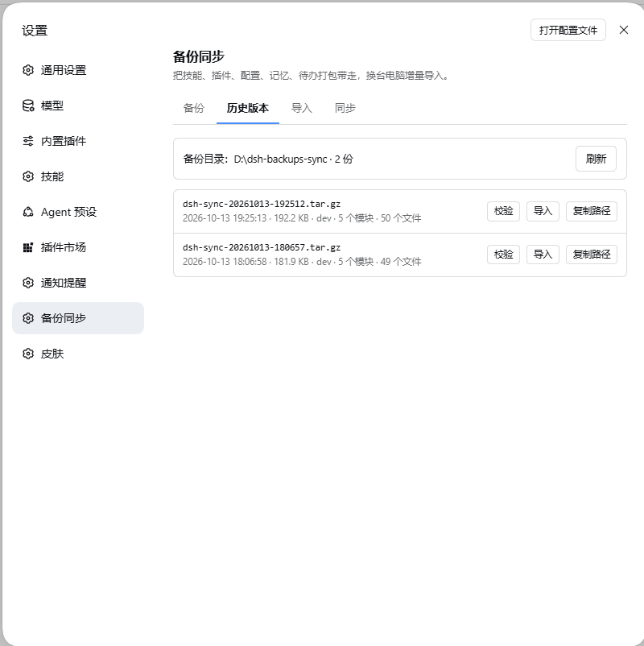This screenshot has height=646, width=644.
Task: Import backup dsh-sync-20261013-180657
Action: pyautogui.click(x=543, y=255)
